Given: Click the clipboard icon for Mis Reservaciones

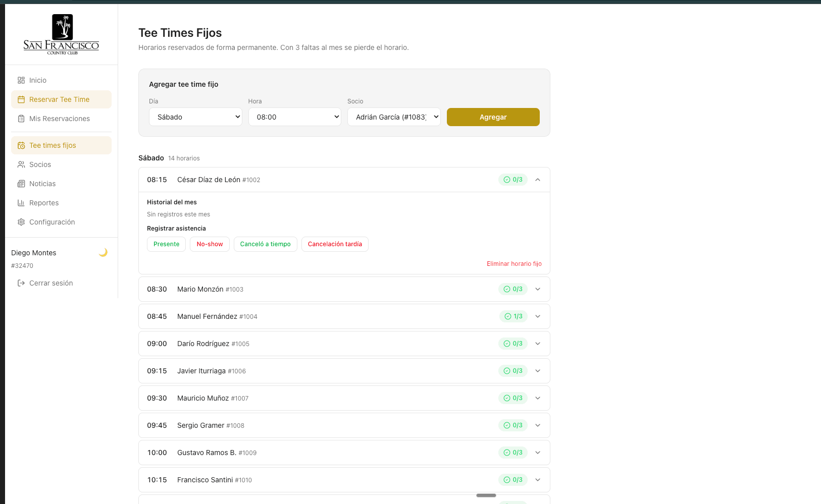Looking at the screenshot, I should click(x=21, y=119).
